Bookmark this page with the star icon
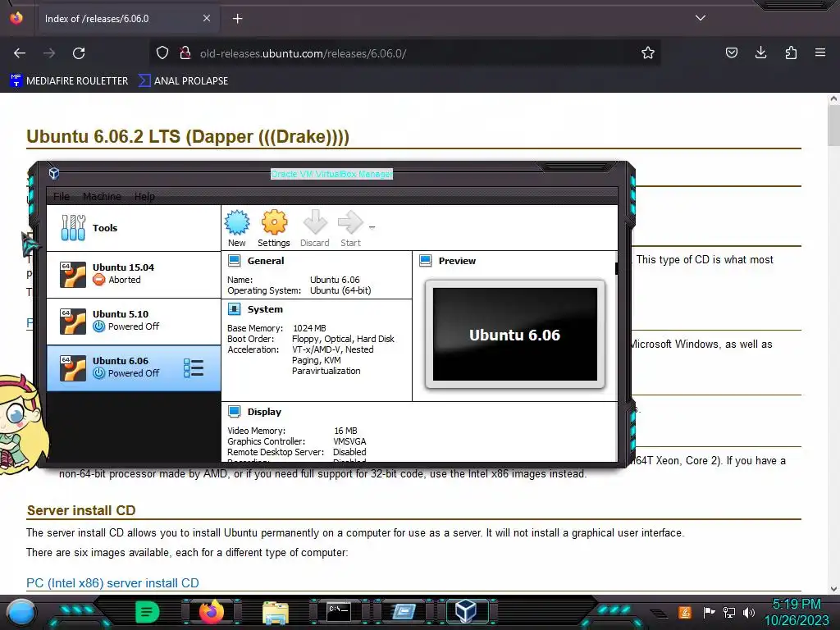 [x=648, y=53]
